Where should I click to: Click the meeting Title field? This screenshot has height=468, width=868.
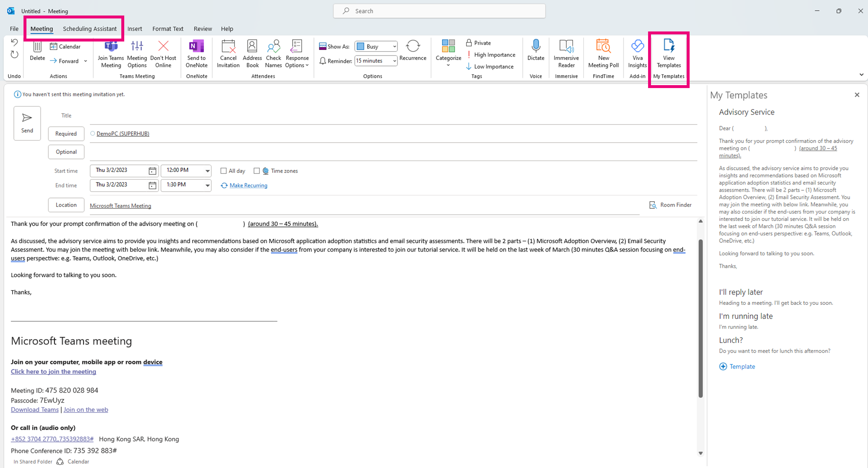coord(393,116)
